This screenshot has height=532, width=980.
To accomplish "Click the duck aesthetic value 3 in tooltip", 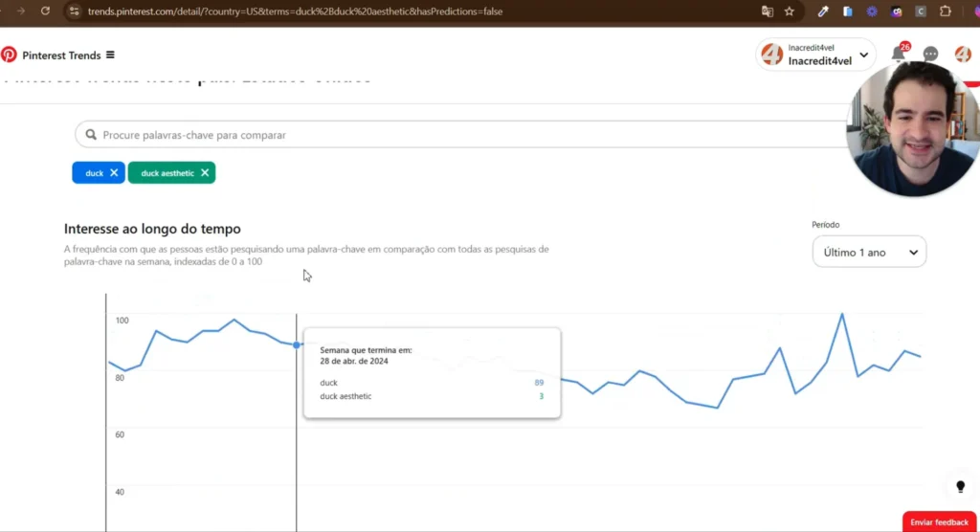I will point(542,396).
